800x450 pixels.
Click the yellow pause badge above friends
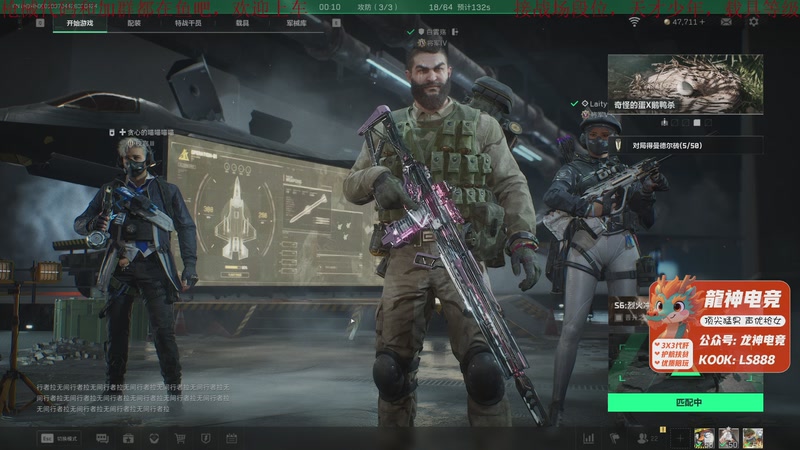coord(663,430)
